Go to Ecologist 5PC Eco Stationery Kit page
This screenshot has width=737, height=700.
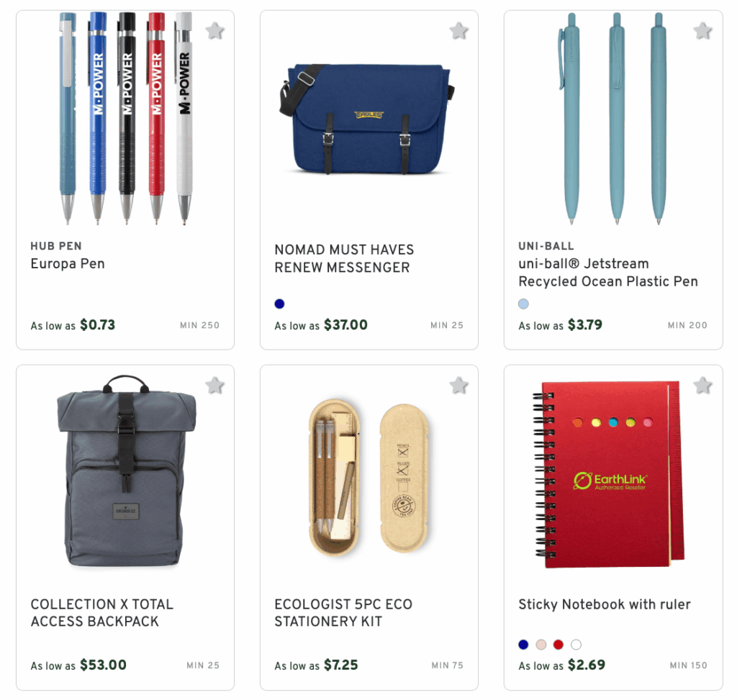(343, 613)
